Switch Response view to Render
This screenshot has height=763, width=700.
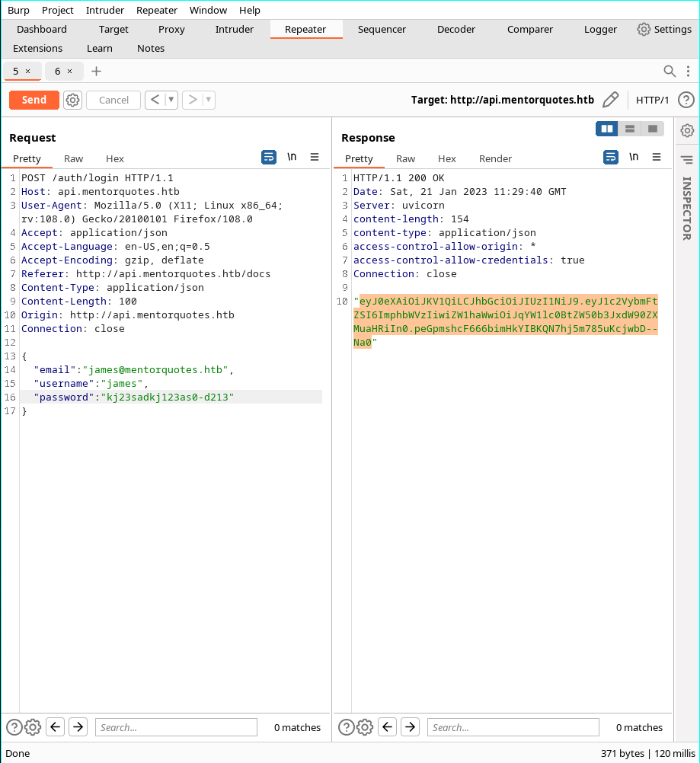click(x=495, y=158)
